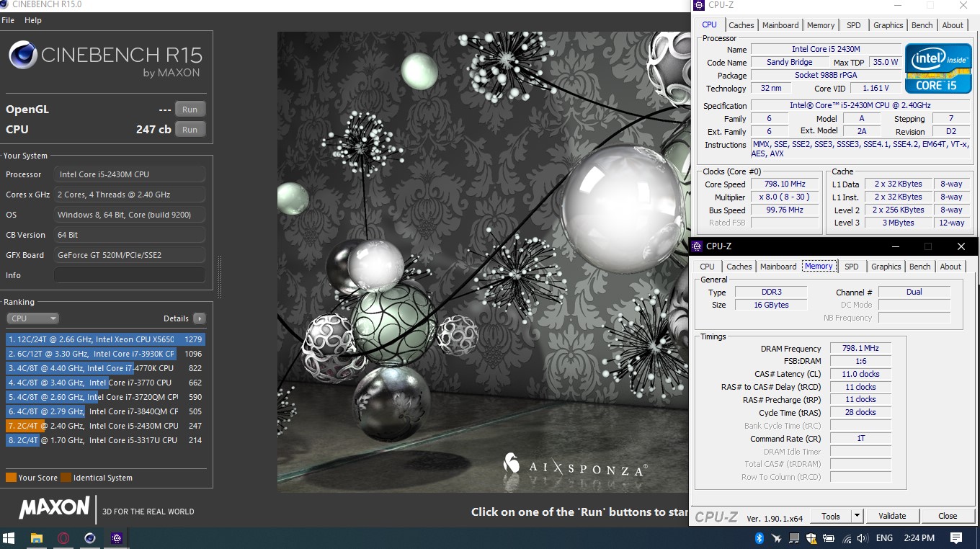
Task: Click the battery power tray icon
Action: 829,538
